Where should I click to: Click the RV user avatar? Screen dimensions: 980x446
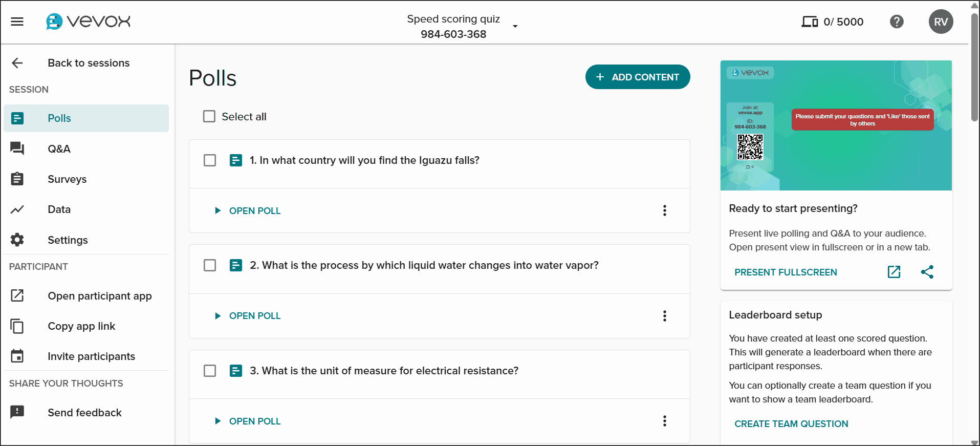click(941, 22)
